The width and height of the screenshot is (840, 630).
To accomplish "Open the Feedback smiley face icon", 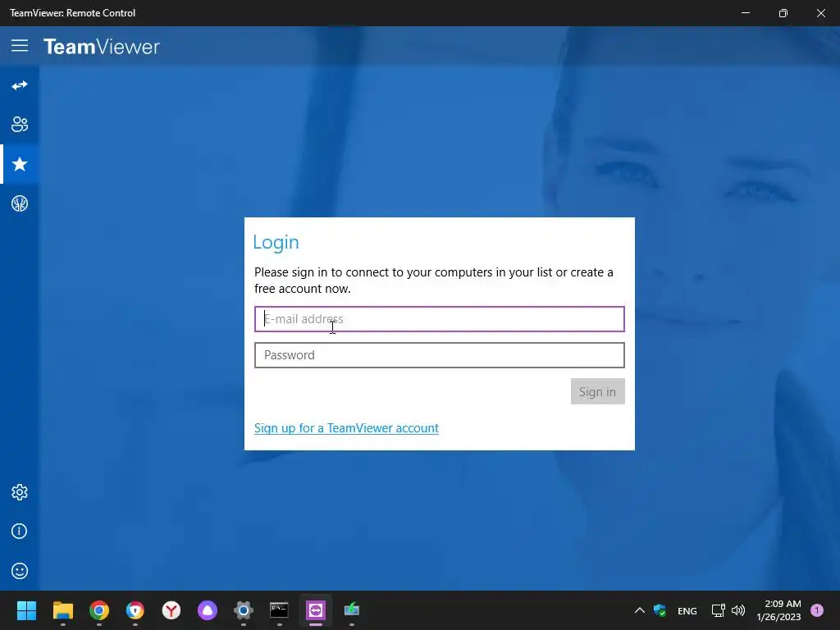I will pyautogui.click(x=20, y=571).
